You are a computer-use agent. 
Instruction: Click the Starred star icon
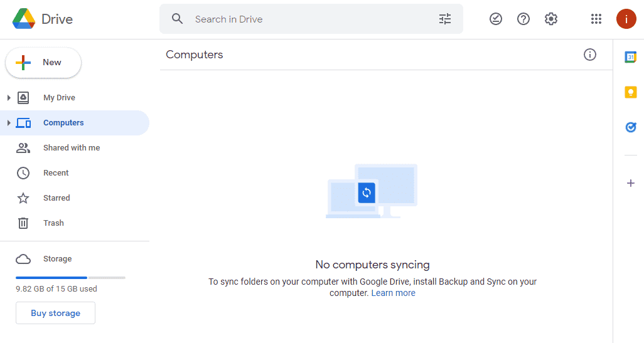(x=23, y=198)
